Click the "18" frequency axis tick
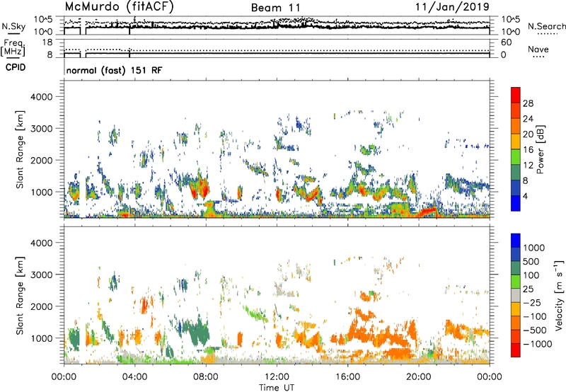This screenshot has width=566, height=392. point(47,42)
